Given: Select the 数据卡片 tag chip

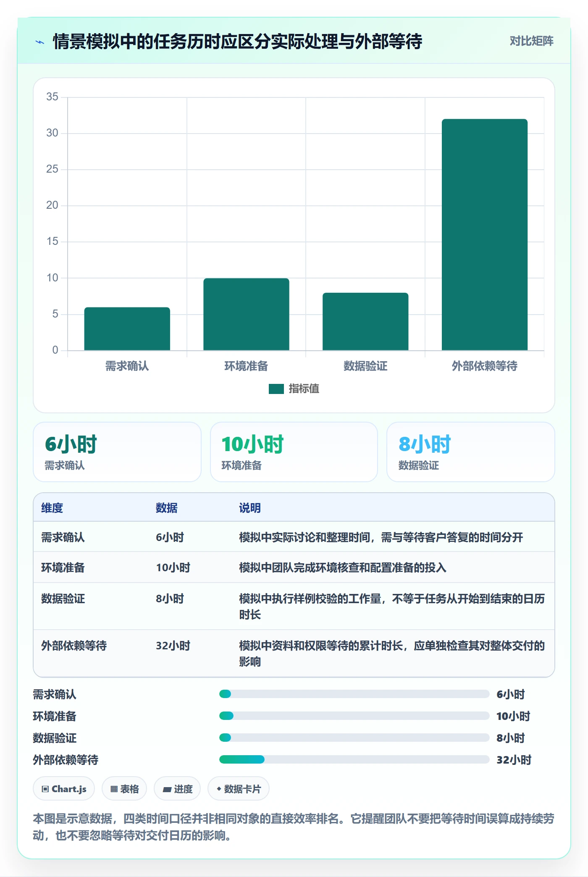Looking at the screenshot, I should tap(239, 789).
